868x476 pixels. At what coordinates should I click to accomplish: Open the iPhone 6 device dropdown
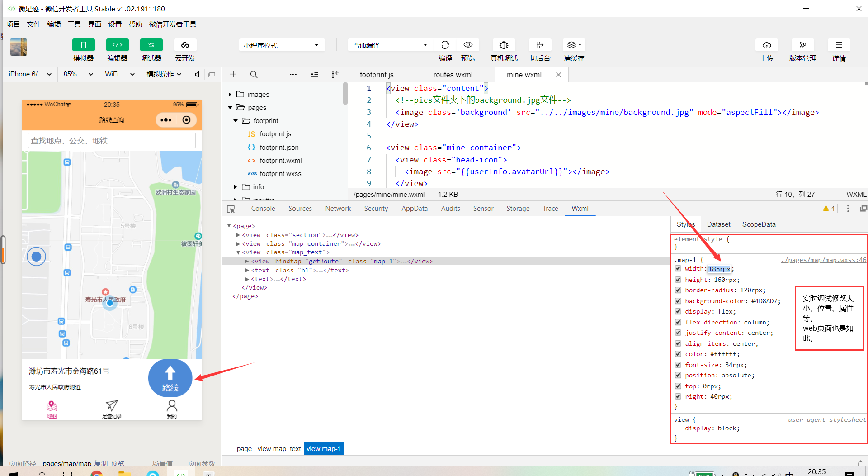[30, 74]
